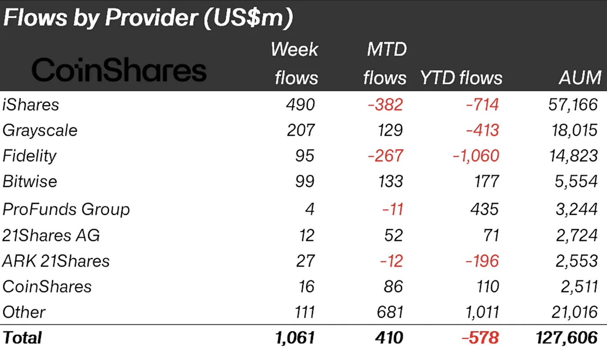Click the 21Shares AG provider name
The image size is (607, 364).
pos(51,235)
